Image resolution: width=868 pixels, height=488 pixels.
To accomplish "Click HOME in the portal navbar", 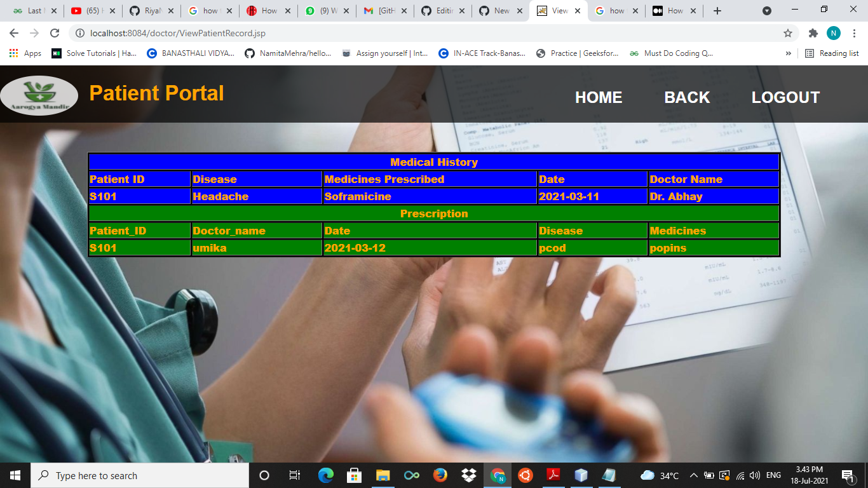I will tap(599, 97).
